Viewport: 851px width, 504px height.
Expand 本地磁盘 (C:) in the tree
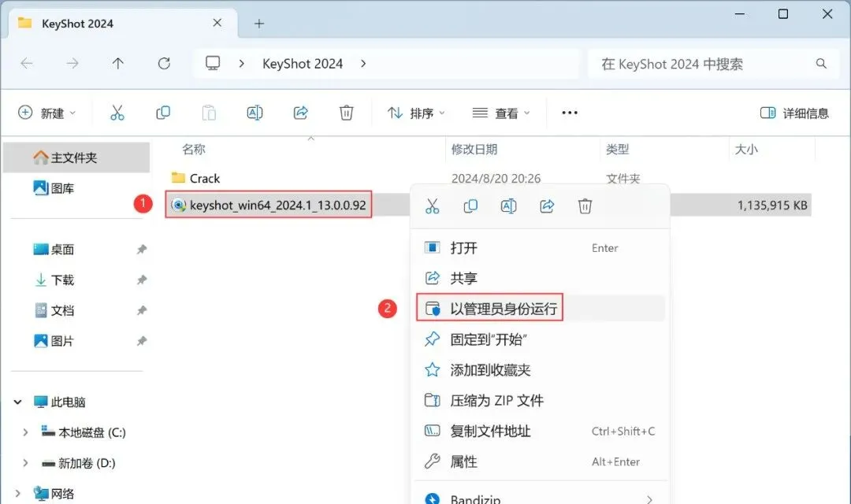click(25, 432)
